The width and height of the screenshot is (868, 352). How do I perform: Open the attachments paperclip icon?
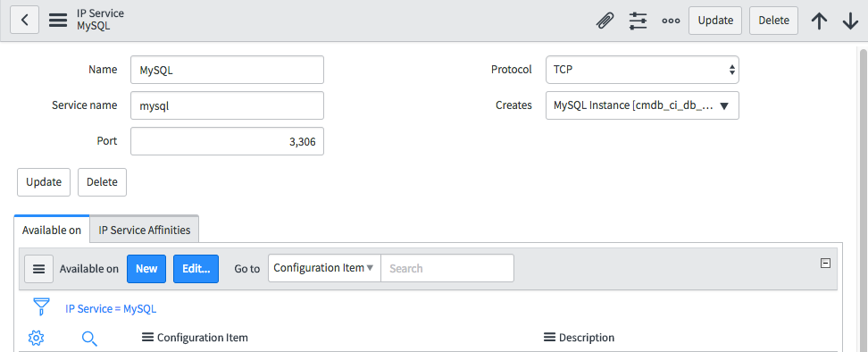(x=605, y=21)
